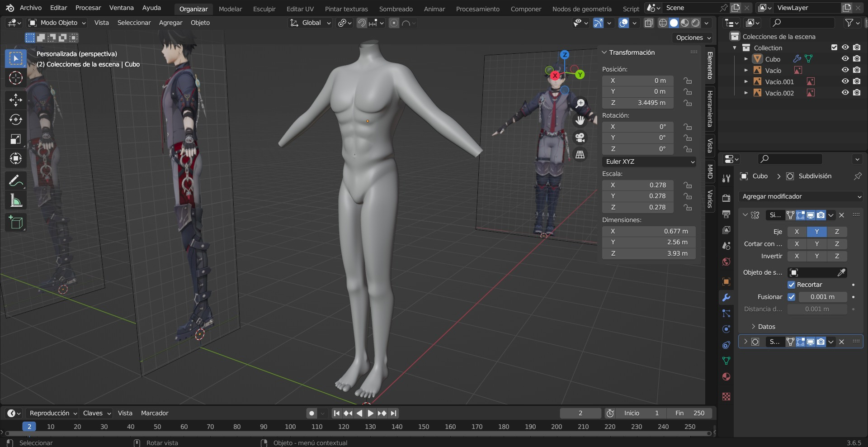Click the pan hand viewport gizmo
This screenshot has width=868, height=447.
click(x=580, y=120)
